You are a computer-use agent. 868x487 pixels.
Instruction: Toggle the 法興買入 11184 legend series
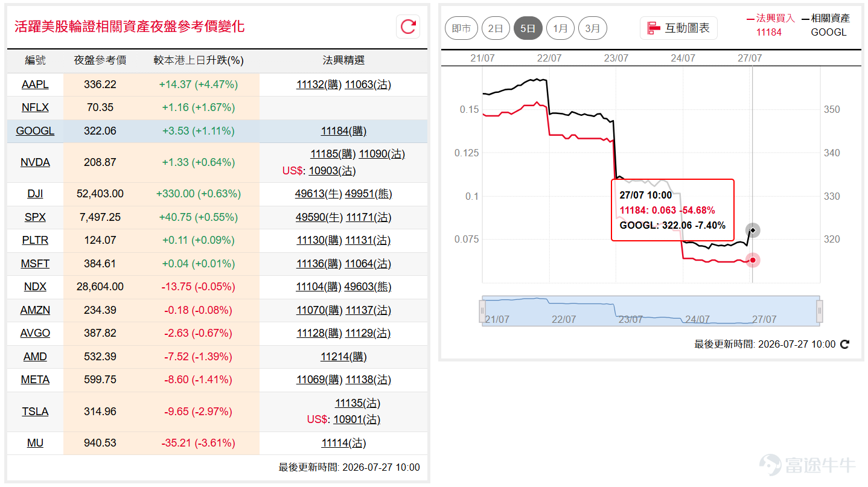[770, 25]
